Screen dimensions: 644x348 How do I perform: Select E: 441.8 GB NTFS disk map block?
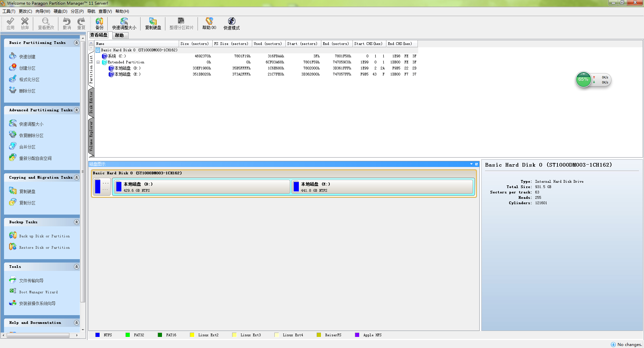click(x=382, y=187)
